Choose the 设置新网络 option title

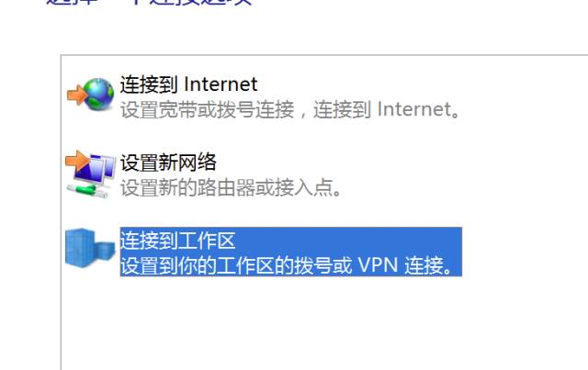168,163
